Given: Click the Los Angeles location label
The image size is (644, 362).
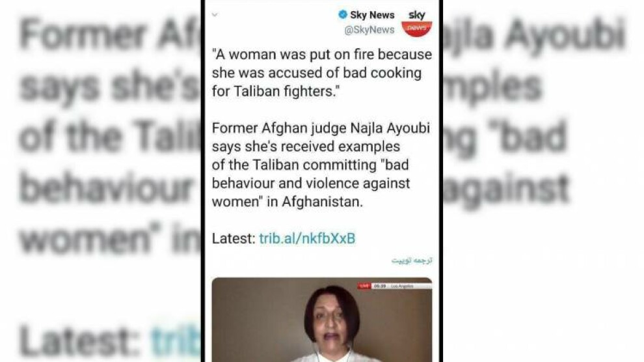Looking at the screenshot, I should [x=402, y=286].
